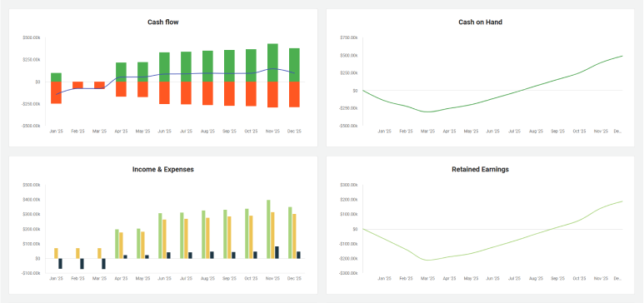644x303 pixels.
Task: Click the Retained Earnings chart title
Action: pyautogui.click(x=480, y=169)
